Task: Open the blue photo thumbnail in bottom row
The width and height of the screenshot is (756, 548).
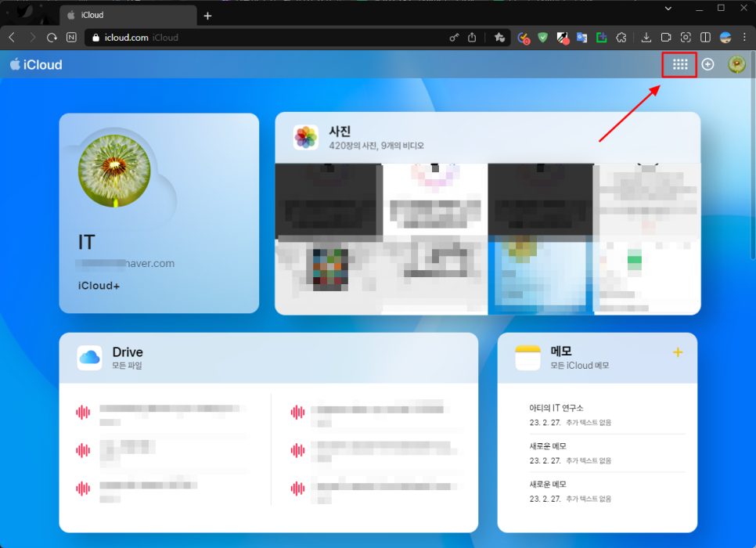Action: 541,277
